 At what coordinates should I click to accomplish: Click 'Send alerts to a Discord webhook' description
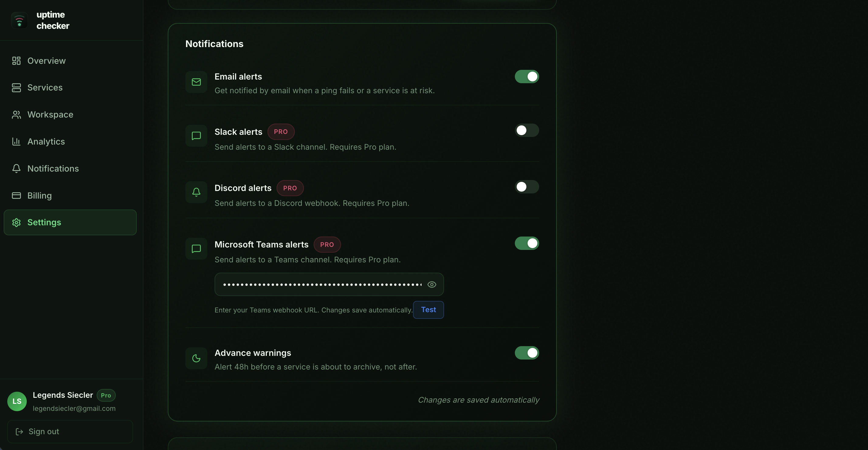click(312, 203)
